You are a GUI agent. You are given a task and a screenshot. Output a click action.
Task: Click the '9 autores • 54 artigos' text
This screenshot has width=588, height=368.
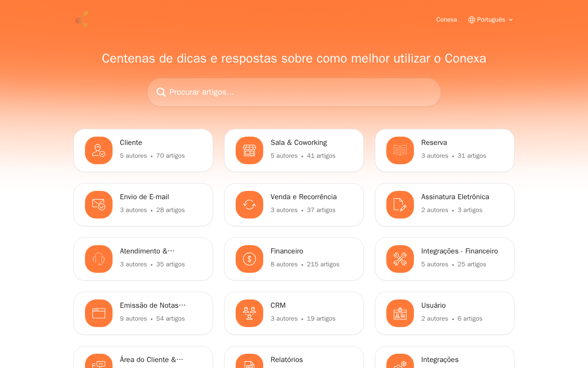pyautogui.click(x=152, y=319)
